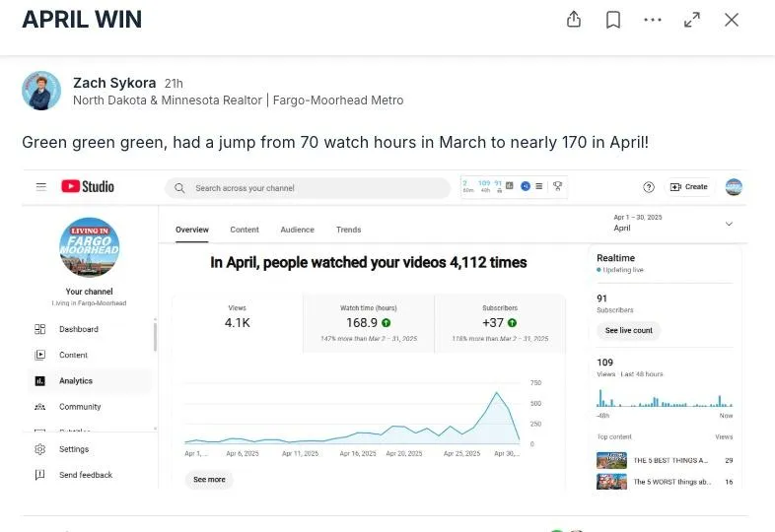
Task: Click the Living in Fargo Moorhead channel logo
Action: (x=89, y=247)
